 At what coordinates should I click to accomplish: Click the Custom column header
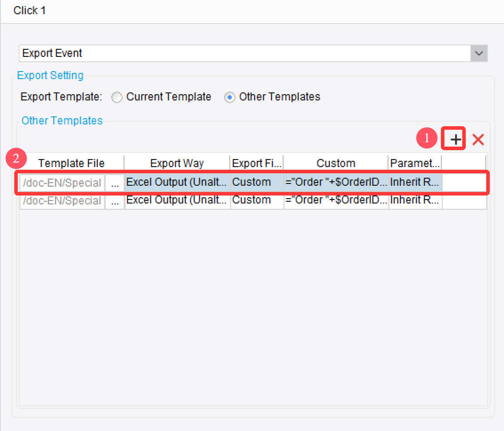tap(336, 163)
